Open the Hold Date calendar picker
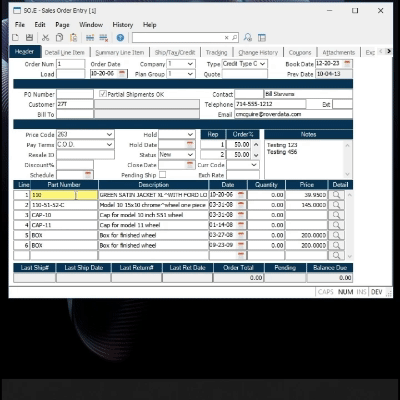Image resolution: width=400 pixels, height=400 pixels. tap(190, 144)
